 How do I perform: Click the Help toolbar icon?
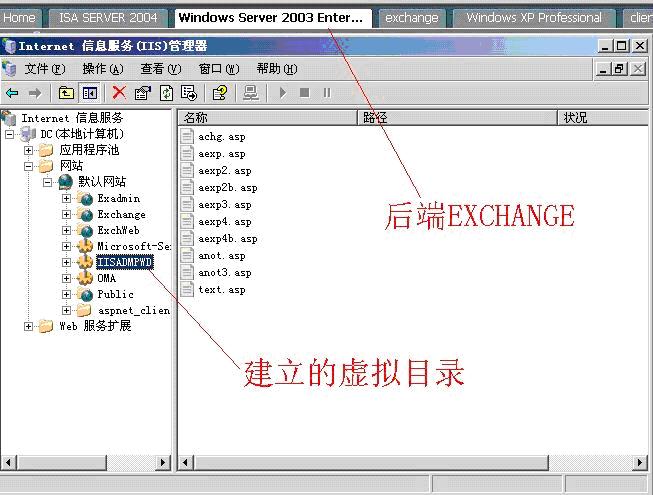tap(219, 93)
